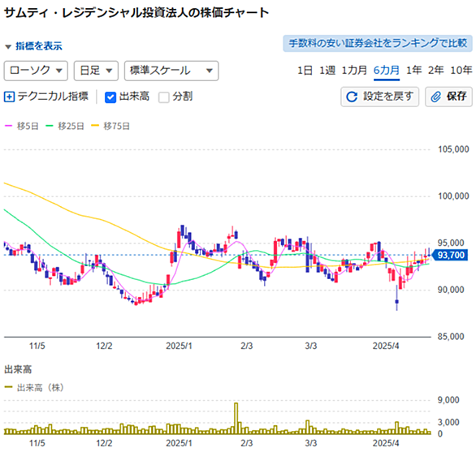Screen dimensions: 476x452
Task: Click the 移5日 moving average legend
Action: point(22,126)
